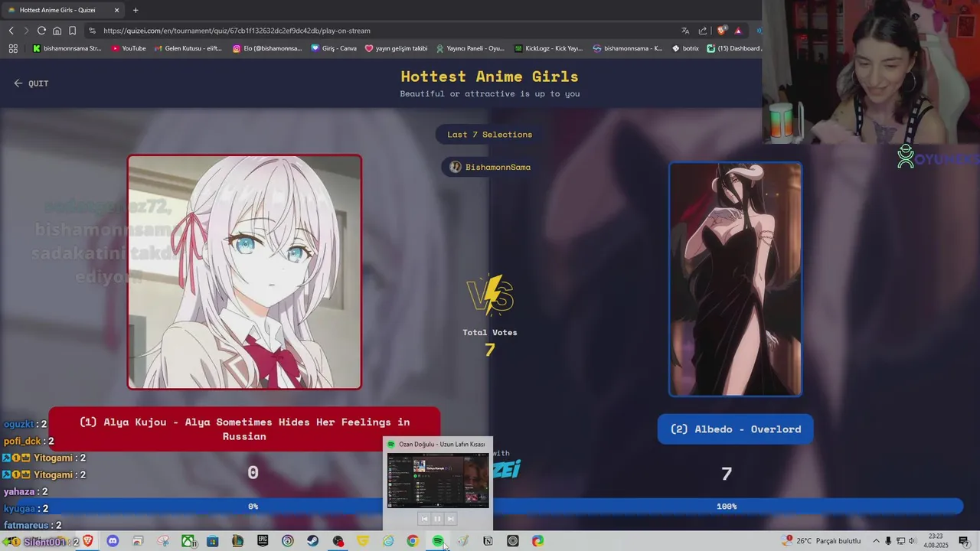Open the Dashboard bookmark
Viewport: 980px width, 551px height.
point(733,48)
